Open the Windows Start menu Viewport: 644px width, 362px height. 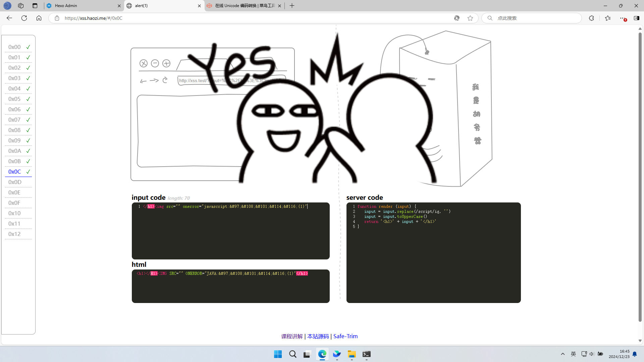pyautogui.click(x=278, y=354)
